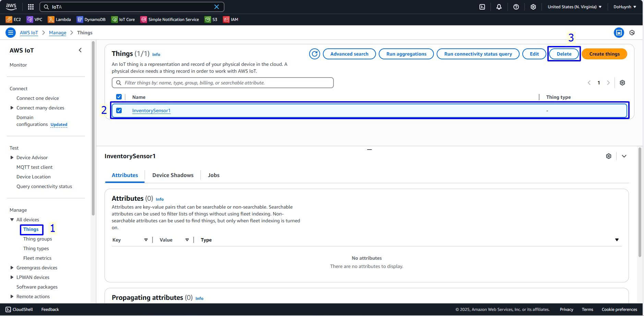Screen dimensions: 644x316
Task: Click the filter things search field
Action: tap(223, 83)
